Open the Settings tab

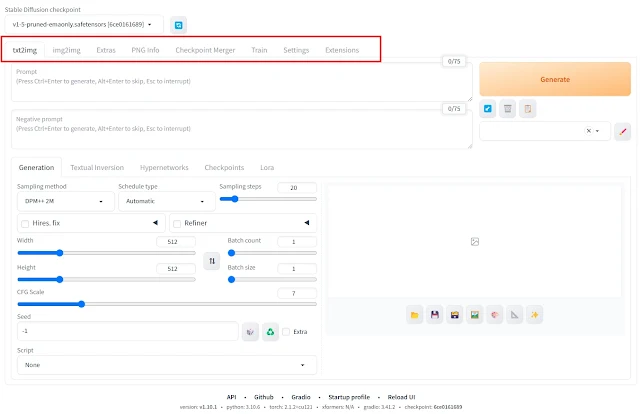pyautogui.click(x=296, y=50)
